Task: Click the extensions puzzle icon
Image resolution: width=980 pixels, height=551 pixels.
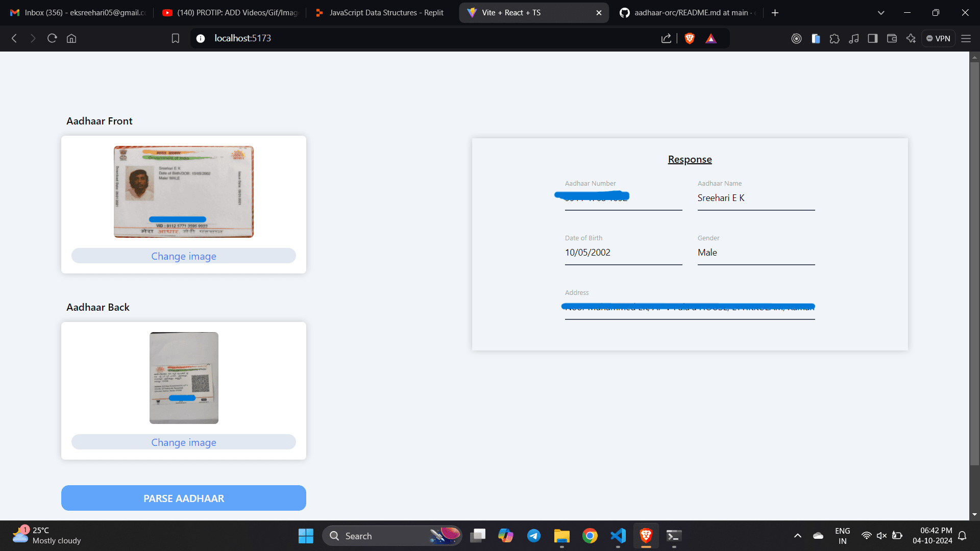Action: (835, 38)
